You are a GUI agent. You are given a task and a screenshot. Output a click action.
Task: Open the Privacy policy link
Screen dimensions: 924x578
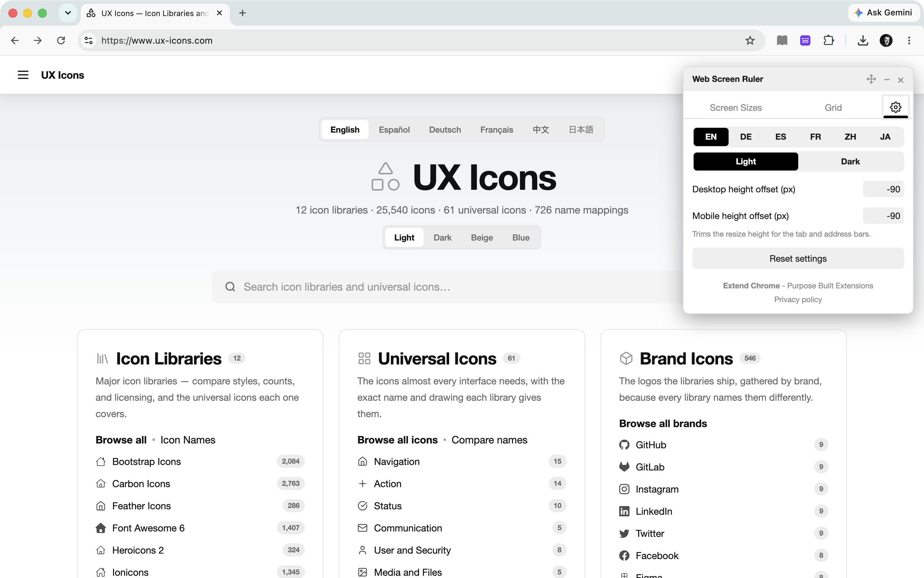[x=798, y=299]
